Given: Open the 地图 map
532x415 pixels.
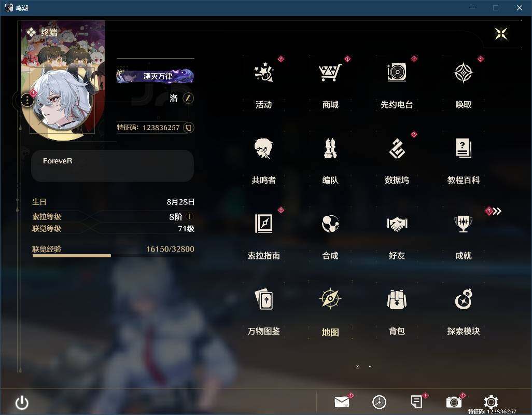Looking at the screenshot, I should point(330,311).
